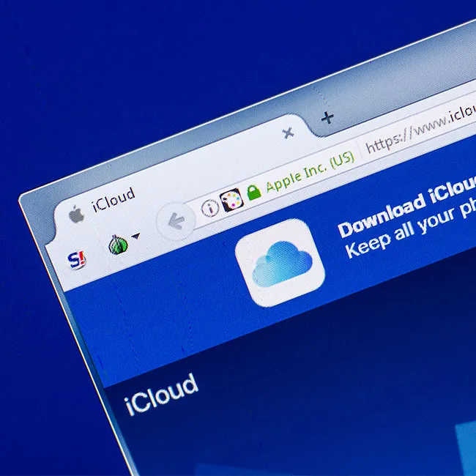View the Apple Inc. (US) certificate label
This screenshot has width=476, height=476.
310,172
